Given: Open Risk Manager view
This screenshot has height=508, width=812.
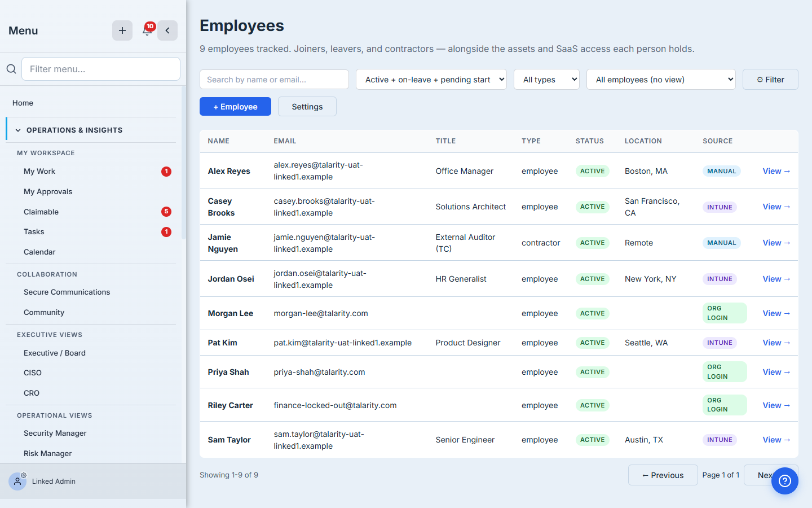Looking at the screenshot, I should click(48, 454).
